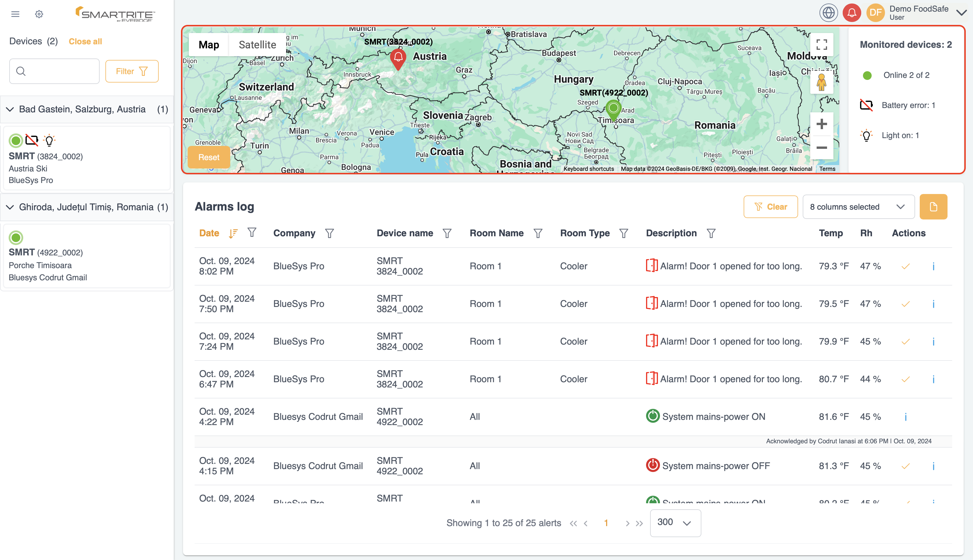Screen dimensions: 973x560
Task: Click the device search input field
Action: (58, 71)
